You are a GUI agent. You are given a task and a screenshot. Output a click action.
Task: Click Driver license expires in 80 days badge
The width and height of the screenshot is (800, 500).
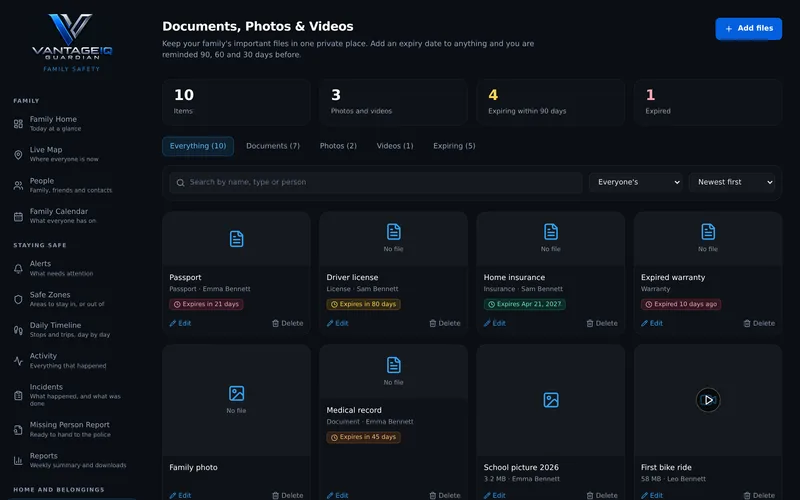pos(363,304)
